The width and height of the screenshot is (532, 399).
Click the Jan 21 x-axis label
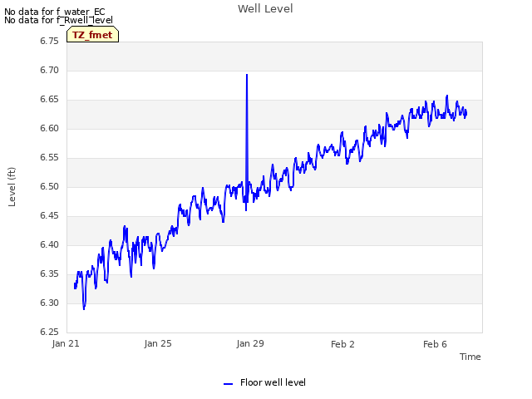66,343
